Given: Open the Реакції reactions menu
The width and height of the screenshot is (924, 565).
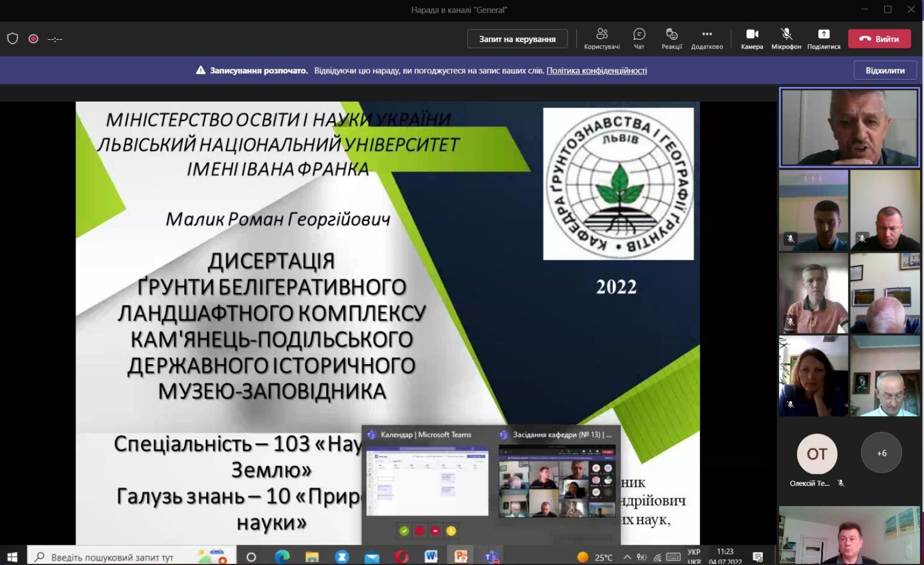Looking at the screenshot, I should tap(672, 39).
